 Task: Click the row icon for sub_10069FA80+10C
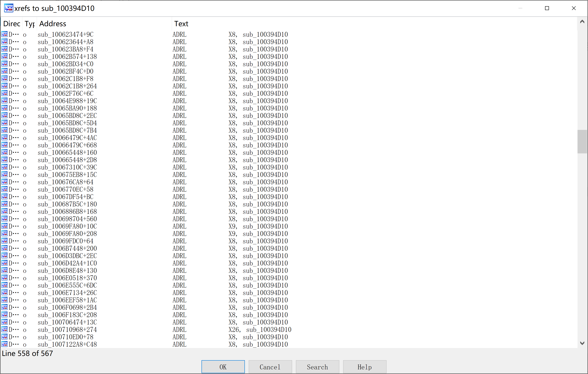[4, 226]
